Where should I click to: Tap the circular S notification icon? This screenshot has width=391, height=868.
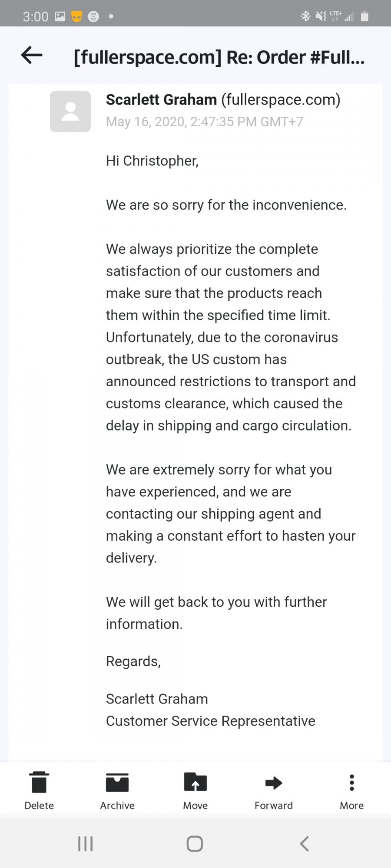click(x=93, y=16)
